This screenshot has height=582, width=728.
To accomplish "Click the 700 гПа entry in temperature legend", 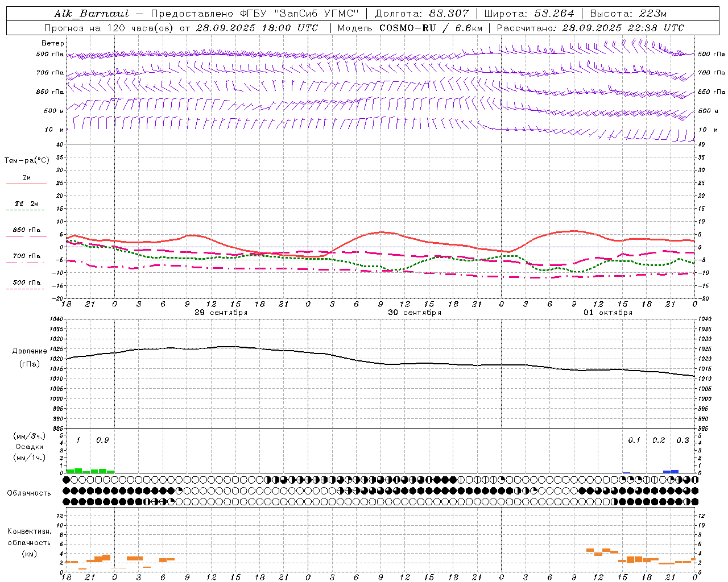I will pyautogui.click(x=27, y=256).
